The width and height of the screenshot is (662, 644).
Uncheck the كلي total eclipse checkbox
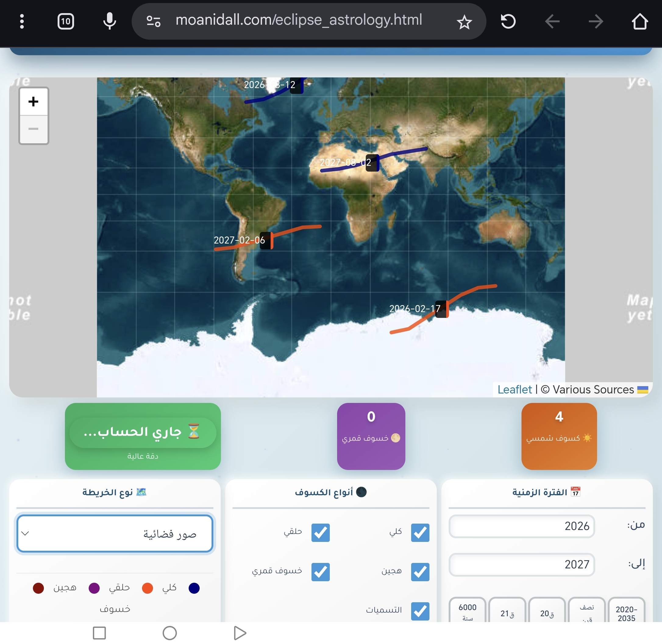(x=420, y=533)
